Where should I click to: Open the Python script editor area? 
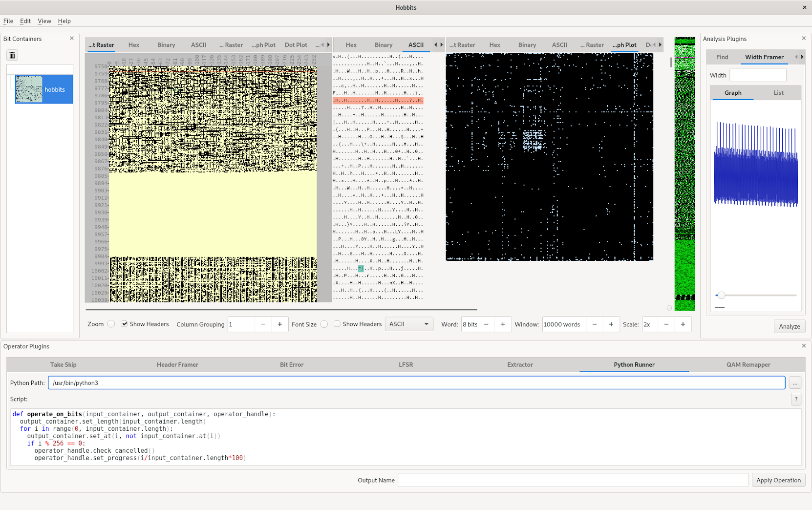(x=406, y=436)
